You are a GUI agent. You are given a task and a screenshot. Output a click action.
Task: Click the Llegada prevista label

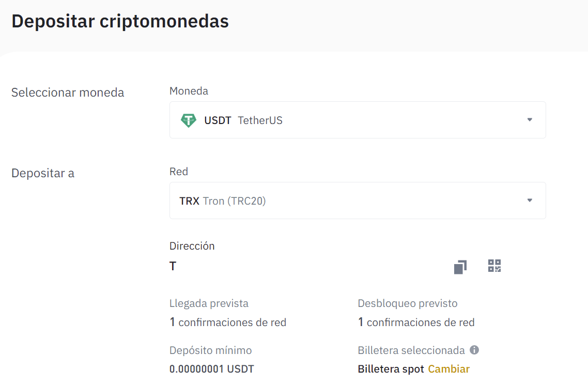[209, 303]
